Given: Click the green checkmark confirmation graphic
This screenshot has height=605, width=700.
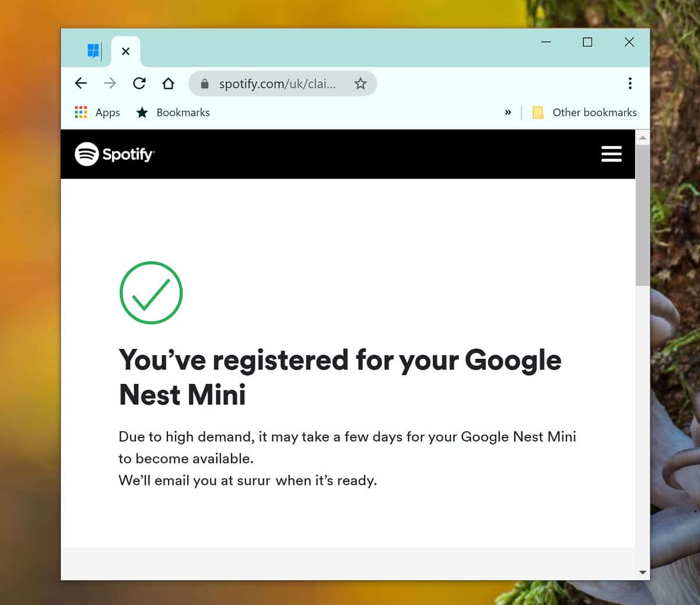Looking at the screenshot, I should [x=151, y=292].
